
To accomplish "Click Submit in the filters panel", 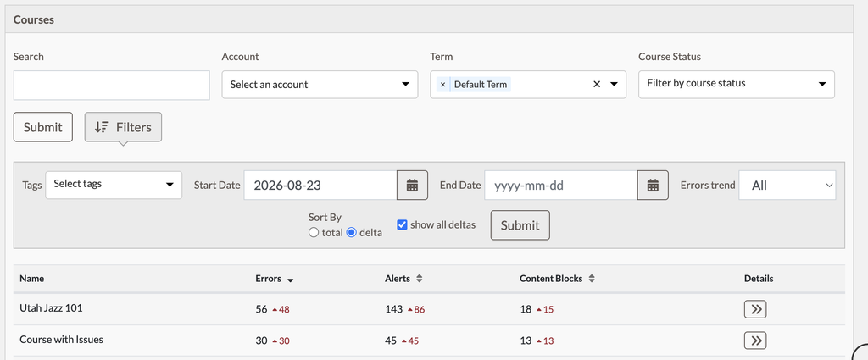I will (520, 225).
